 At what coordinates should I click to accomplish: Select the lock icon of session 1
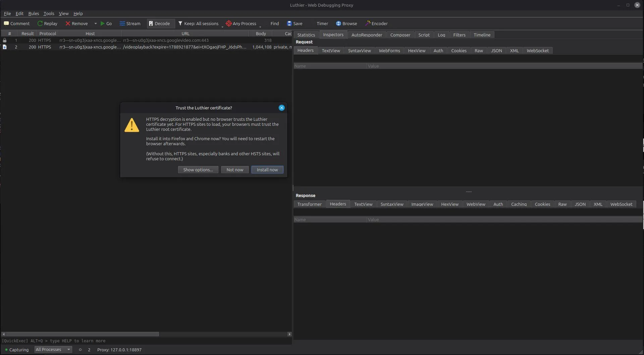(x=5, y=40)
